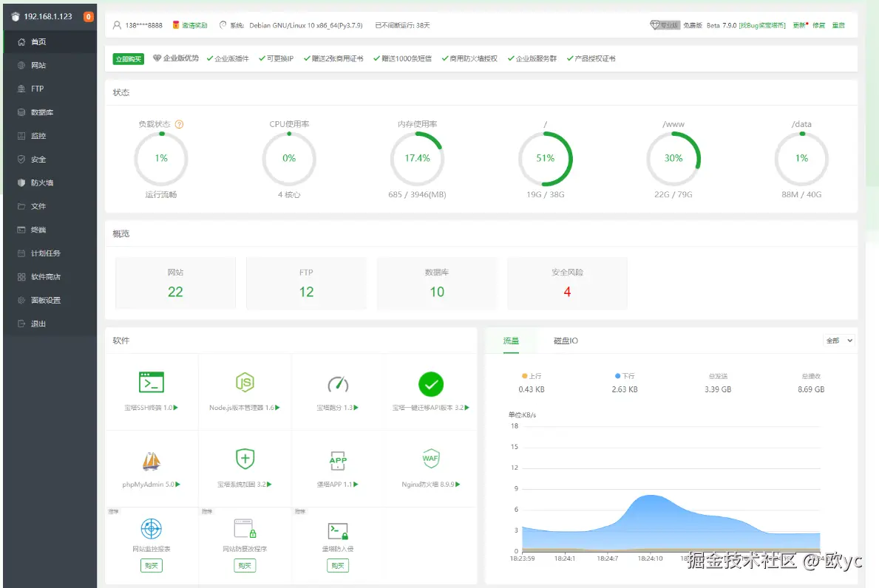Expand the 全部 network interface dropdown

click(x=839, y=341)
